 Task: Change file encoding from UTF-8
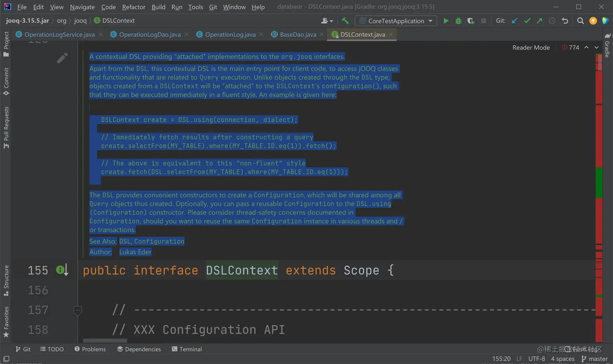pyautogui.click(x=537, y=359)
